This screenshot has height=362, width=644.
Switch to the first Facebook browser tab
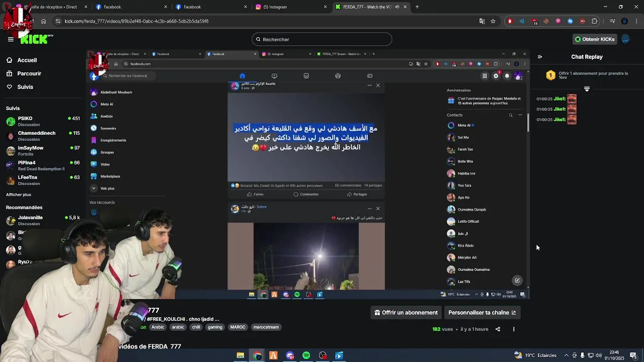131,7
